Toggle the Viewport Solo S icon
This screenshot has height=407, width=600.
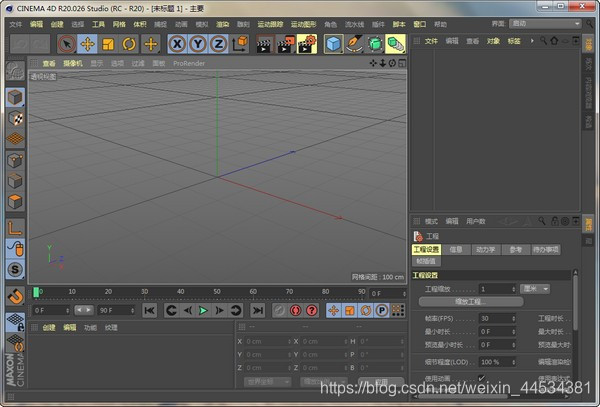coord(15,269)
